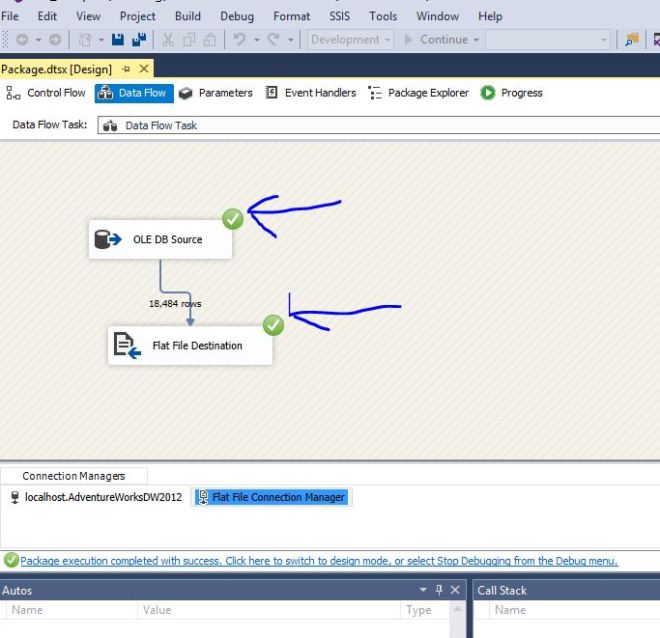Click the green success checkmark on OLE DB Source
Viewport: 660px width, 638px height.
(233, 219)
